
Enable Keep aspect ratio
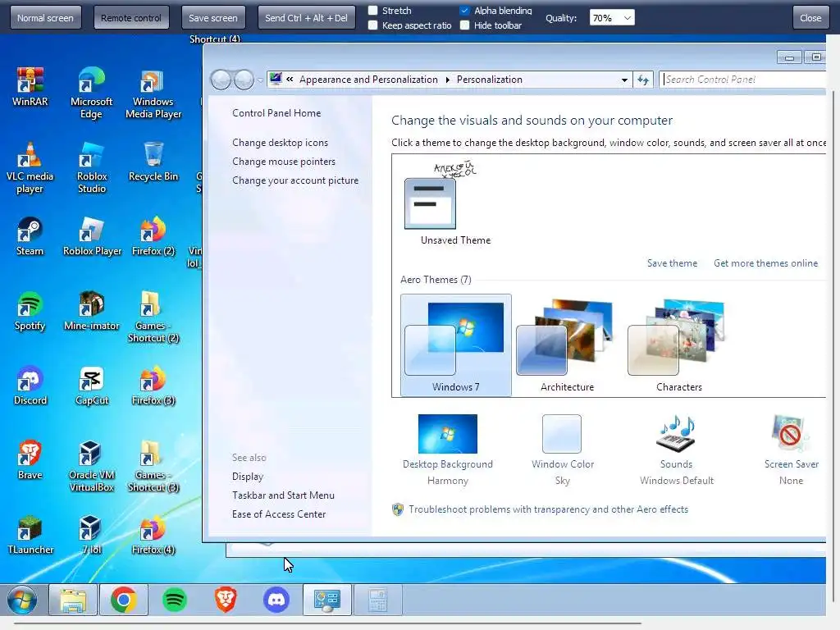click(373, 25)
